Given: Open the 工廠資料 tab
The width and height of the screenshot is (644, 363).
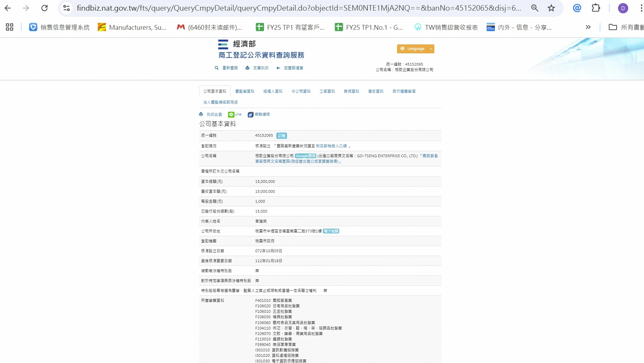Looking at the screenshot, I should tap(327, 91).
